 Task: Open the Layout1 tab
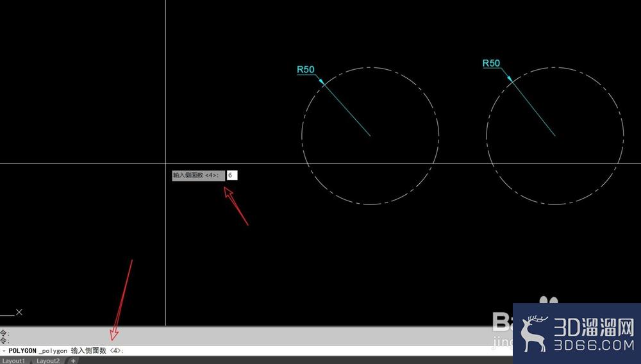point(14,361)
